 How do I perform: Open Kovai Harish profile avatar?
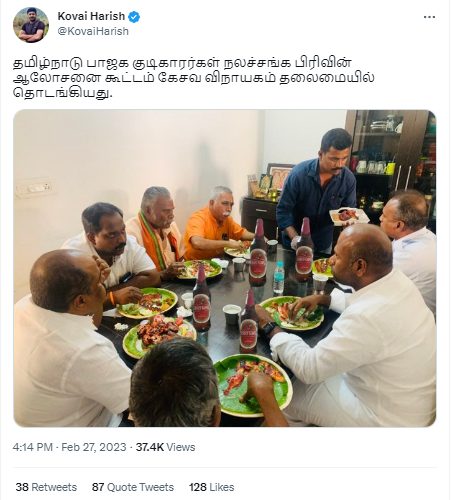pyautogui.click(x=31, y=25)
